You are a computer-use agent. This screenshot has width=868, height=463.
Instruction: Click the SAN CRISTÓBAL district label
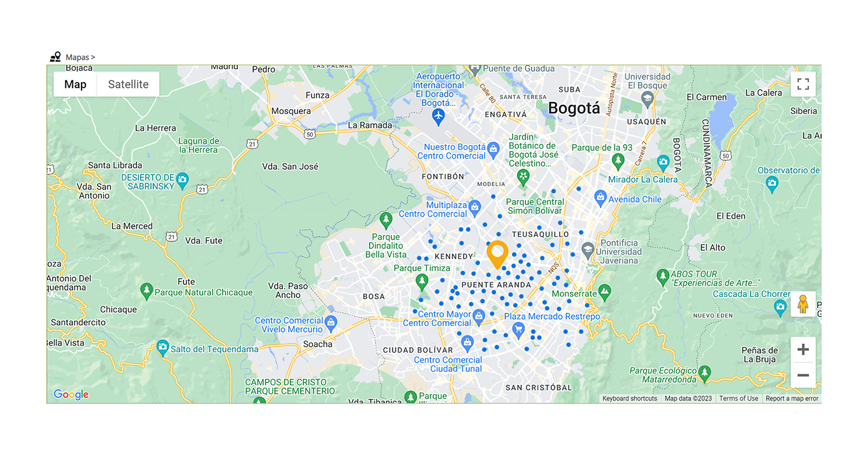tap(538, 387)
